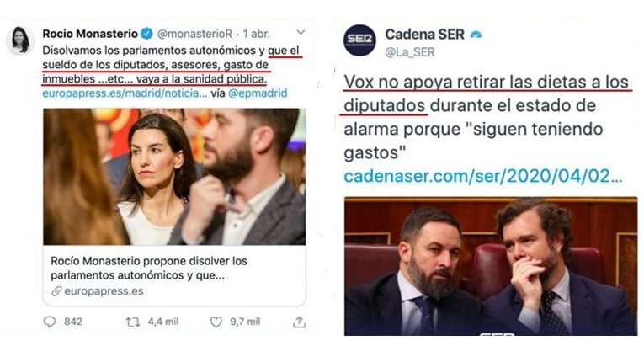The image size is (644, 362).
Task: Click the Monasterio article preview image
Action: tap(174, 177)
